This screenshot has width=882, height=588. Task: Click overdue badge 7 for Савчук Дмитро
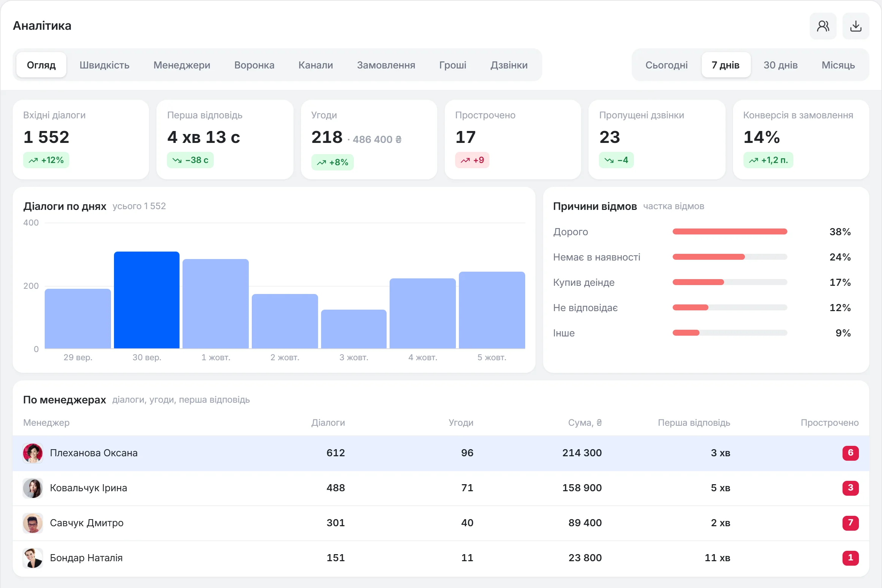pos(850,523)
